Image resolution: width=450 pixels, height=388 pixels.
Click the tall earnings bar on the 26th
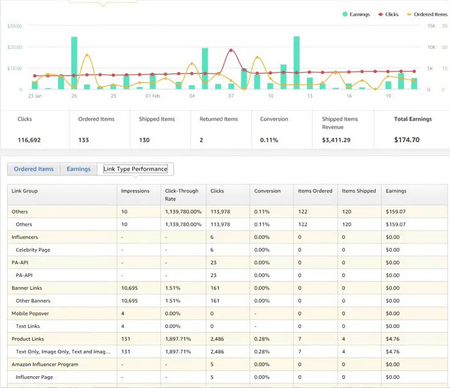coord(74,63)
